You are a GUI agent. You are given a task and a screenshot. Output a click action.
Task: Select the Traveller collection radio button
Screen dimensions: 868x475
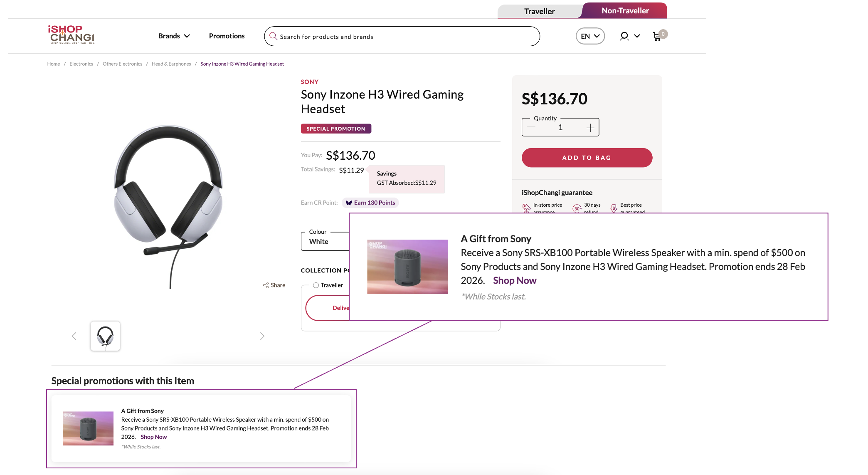coord(316,285)
